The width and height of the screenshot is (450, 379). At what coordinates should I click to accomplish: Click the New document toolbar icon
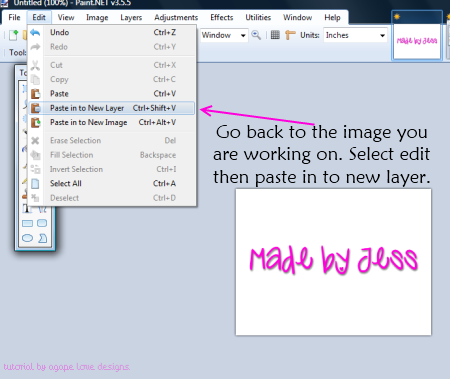(x=13, y=35)
